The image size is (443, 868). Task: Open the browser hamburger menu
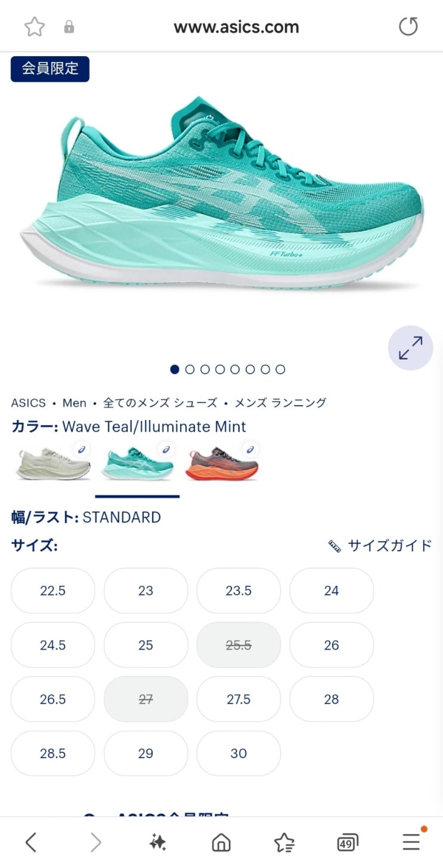[x=411, y=842]
